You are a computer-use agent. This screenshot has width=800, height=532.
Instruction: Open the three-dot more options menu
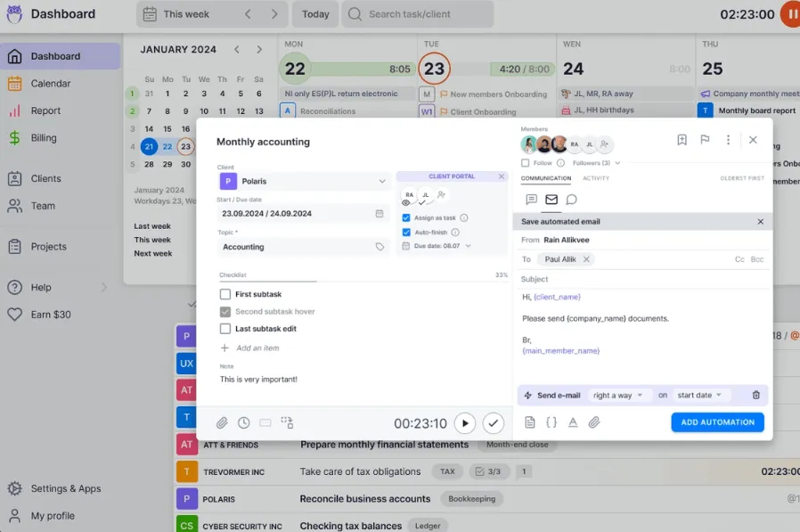(x=728, y=140)
